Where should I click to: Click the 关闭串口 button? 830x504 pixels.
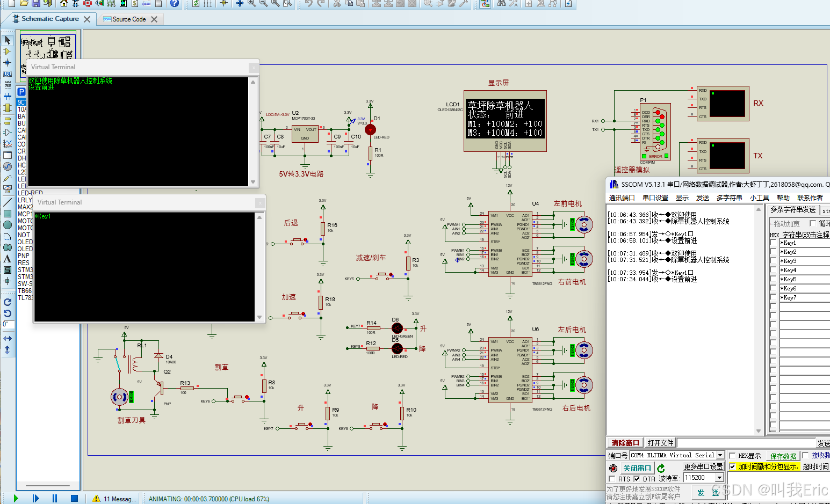tap(637, 468)
